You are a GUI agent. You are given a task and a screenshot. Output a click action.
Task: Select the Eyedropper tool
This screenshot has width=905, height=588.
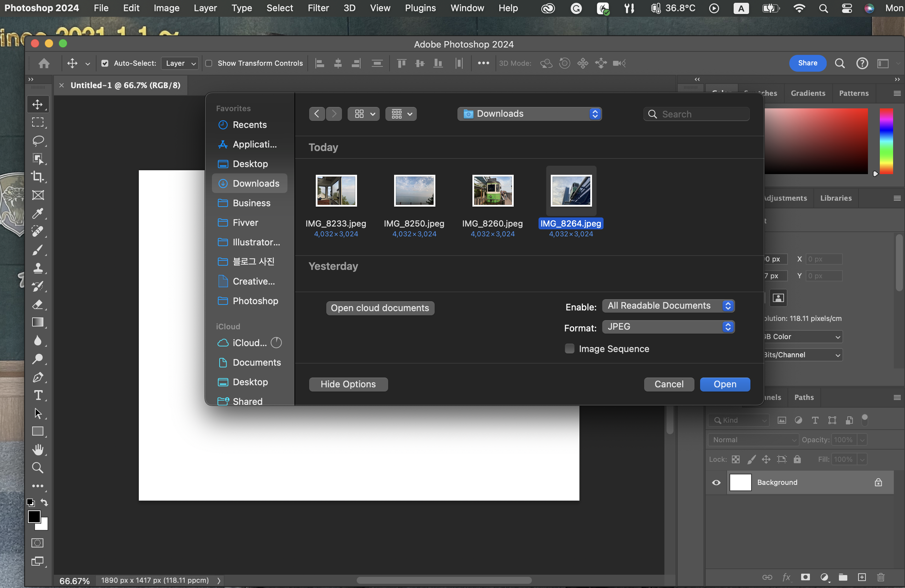[38, 213]
